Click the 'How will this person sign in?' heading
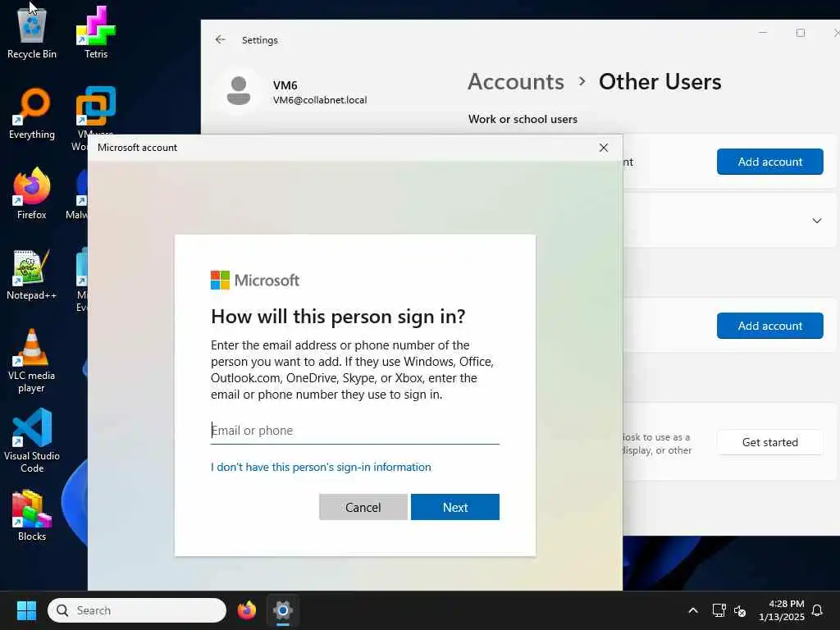 coord(338,317)
